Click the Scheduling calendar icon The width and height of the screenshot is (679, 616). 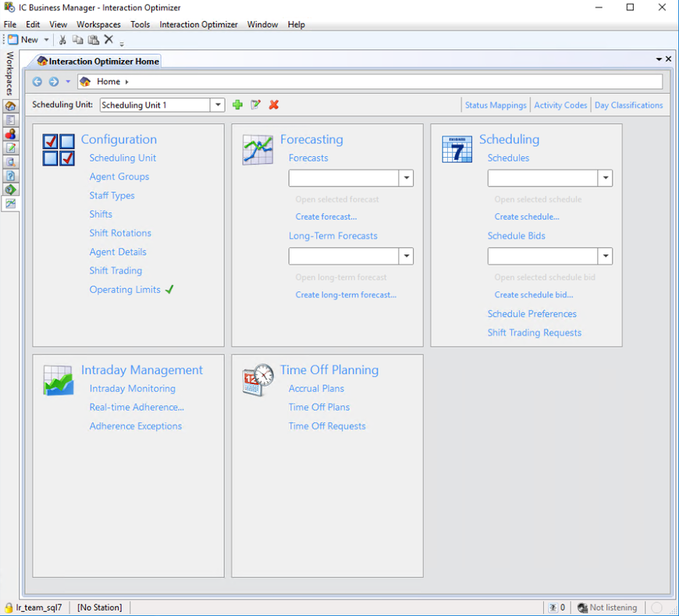tap(457, 149)
